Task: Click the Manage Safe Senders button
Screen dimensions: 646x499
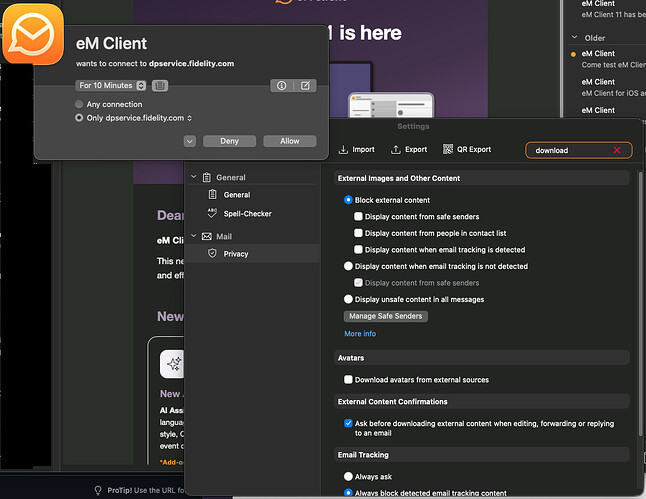Action: point(386,316)
